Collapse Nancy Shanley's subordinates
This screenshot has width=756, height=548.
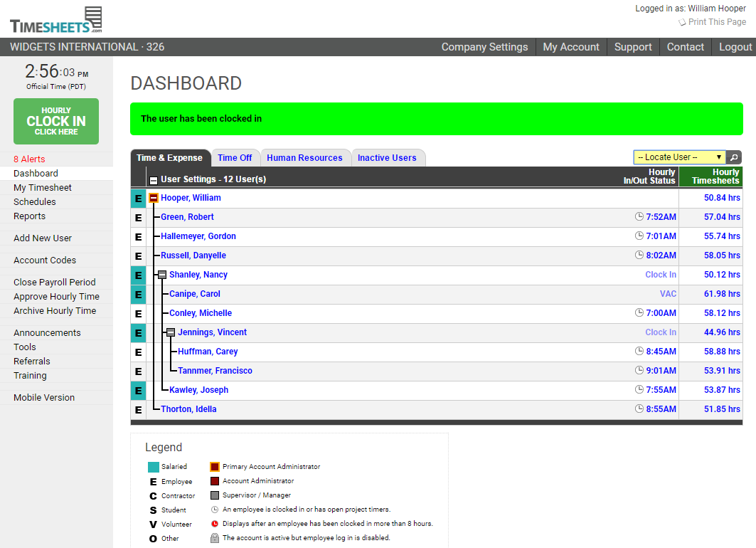pos(162,275)
